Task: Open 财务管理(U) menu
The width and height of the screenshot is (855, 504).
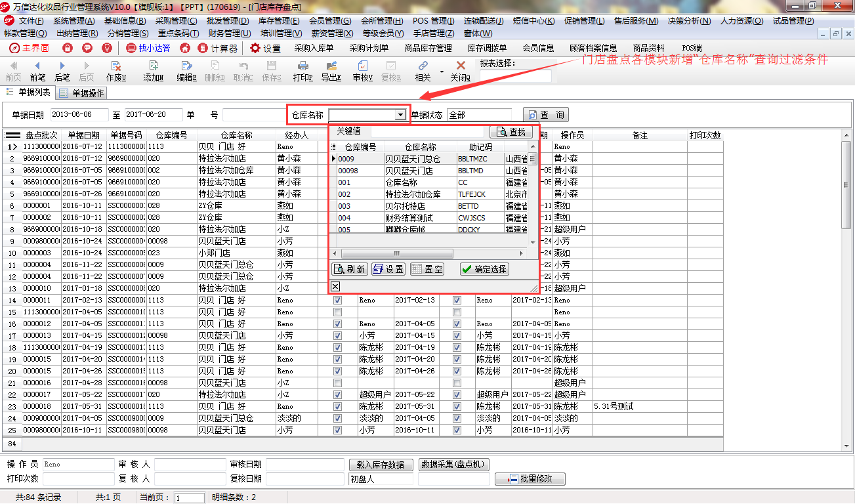Action: [229, 33]
